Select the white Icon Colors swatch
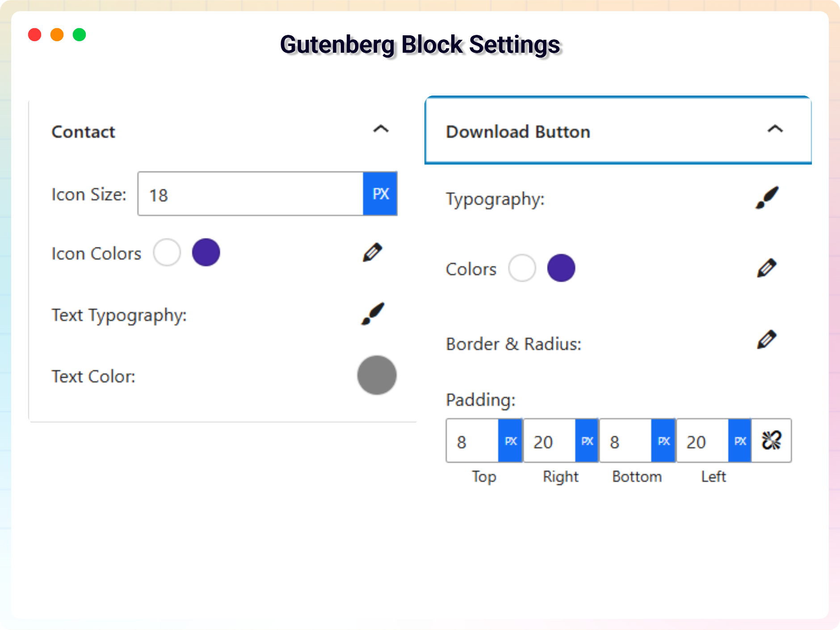This screenshot has width=840, height=630. [167, 252]
